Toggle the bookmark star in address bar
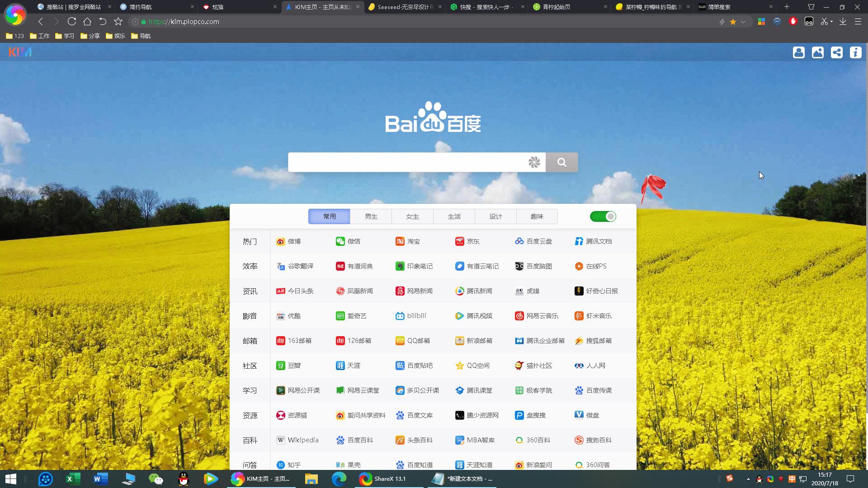Viewport: 868px width, 488px height. point(733,22)
